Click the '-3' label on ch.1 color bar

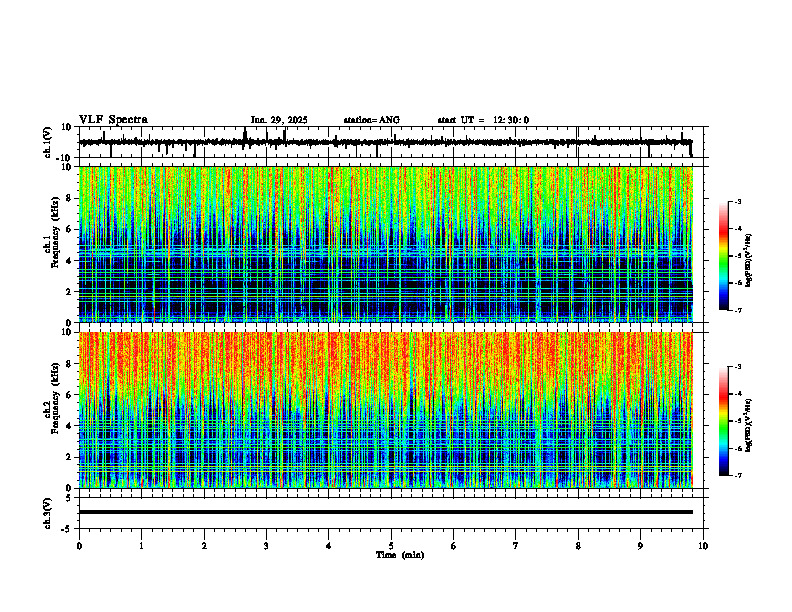tap(738, 201)
